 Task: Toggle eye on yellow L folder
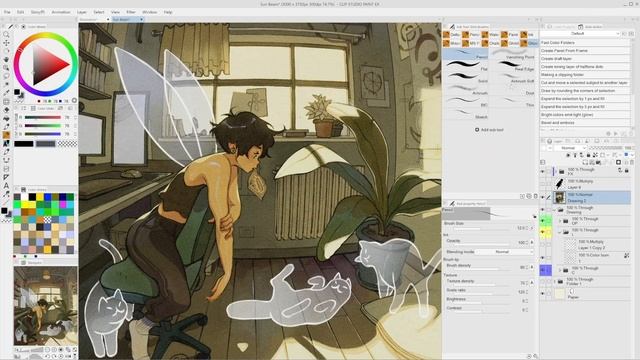click(542, 232)
